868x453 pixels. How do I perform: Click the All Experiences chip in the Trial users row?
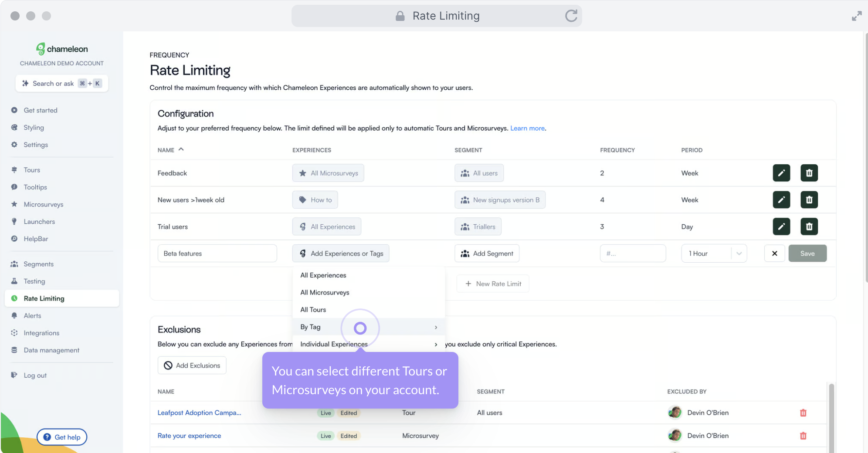click(x=327, y=226)
